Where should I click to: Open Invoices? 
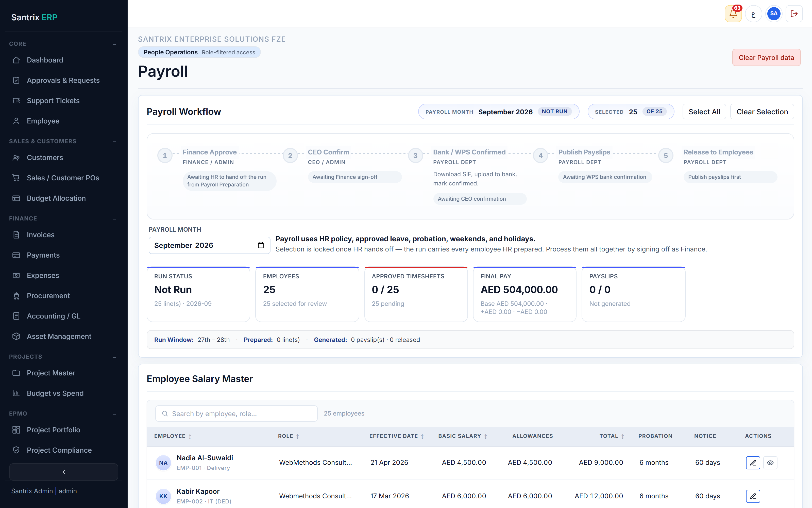pyautogui.click(x=64, y=235)
